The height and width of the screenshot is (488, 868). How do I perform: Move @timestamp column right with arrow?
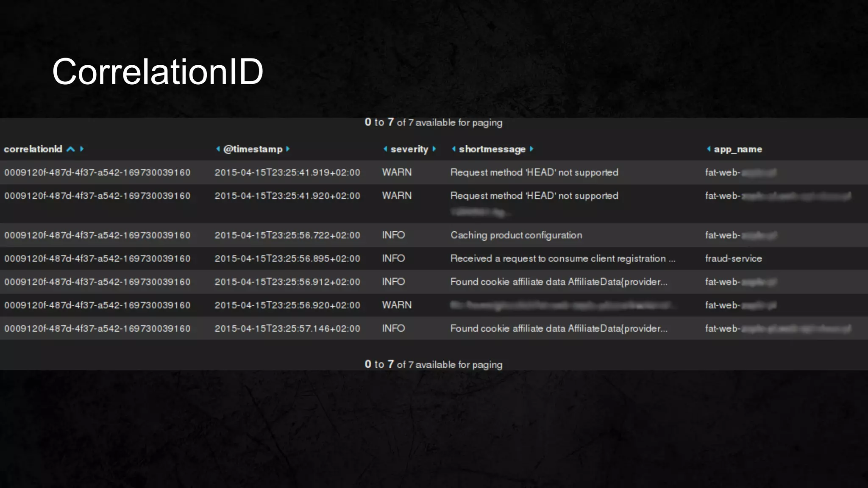(x=288, y=149)
